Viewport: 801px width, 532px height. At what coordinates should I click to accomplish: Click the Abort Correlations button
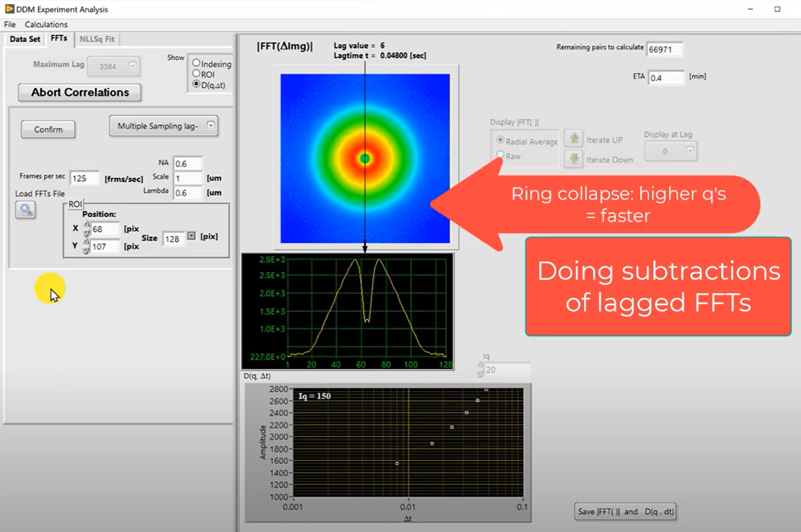coord(79,92)
